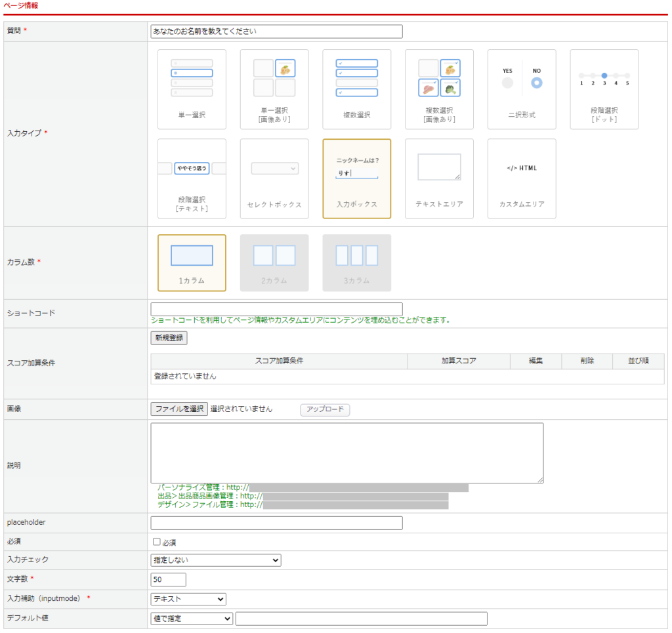The width and height of the screenshot is (672, 633).
Task: Click the アップロード button
Action: pyautogui.click(x=325, y=409)
